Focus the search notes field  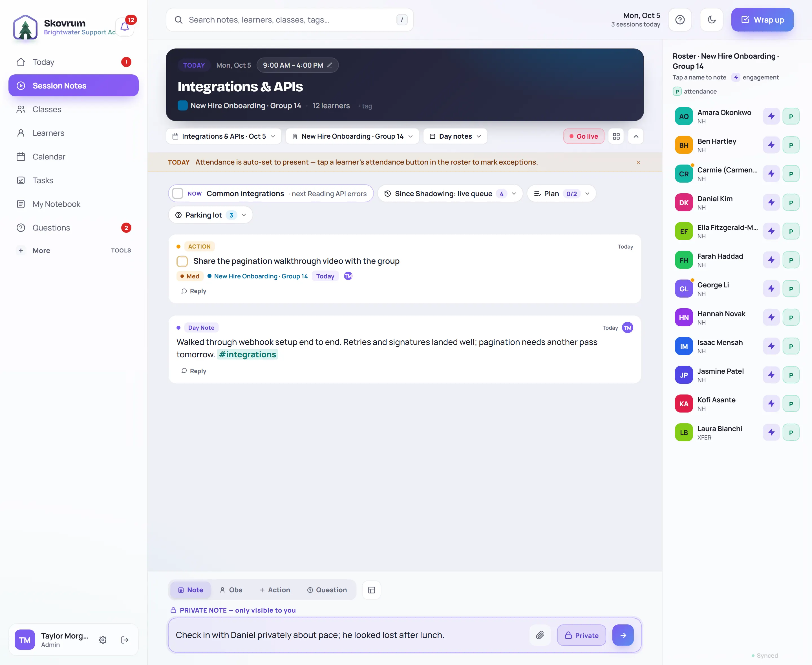290,19
